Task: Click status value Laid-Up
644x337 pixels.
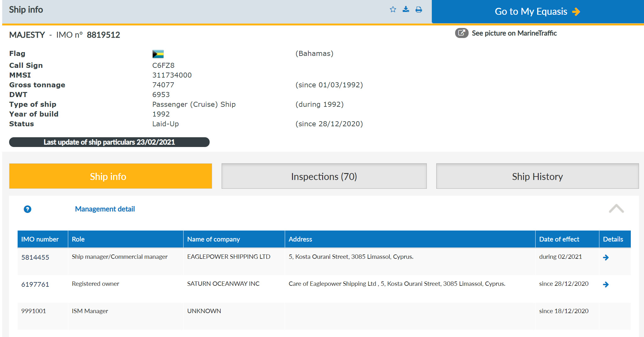Action: coord(166,124)
